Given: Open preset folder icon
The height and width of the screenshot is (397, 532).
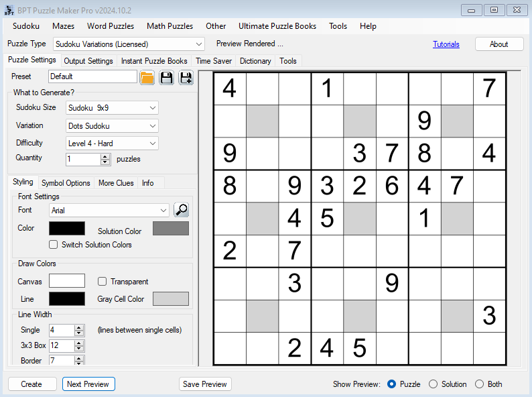Looking at the screenshot, I should coord(147,77).
